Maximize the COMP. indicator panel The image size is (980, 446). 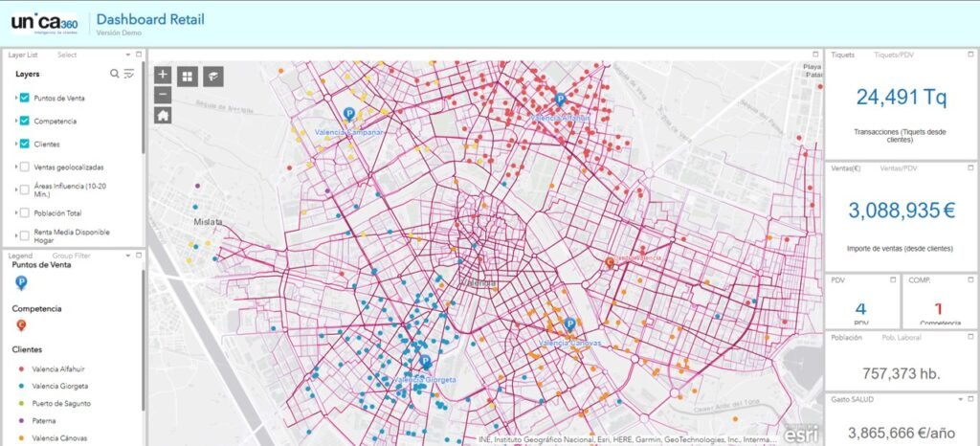pos(971,279)
